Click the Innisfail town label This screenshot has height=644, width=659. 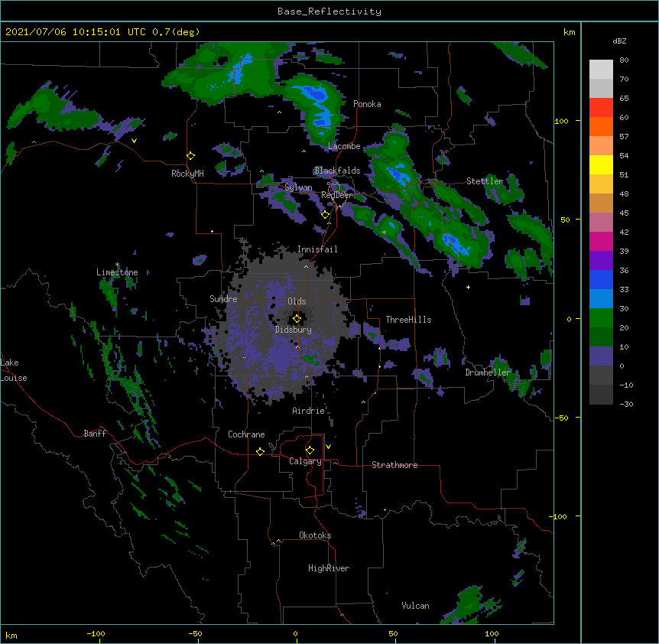pyautogui.click(x=317, y=249)
